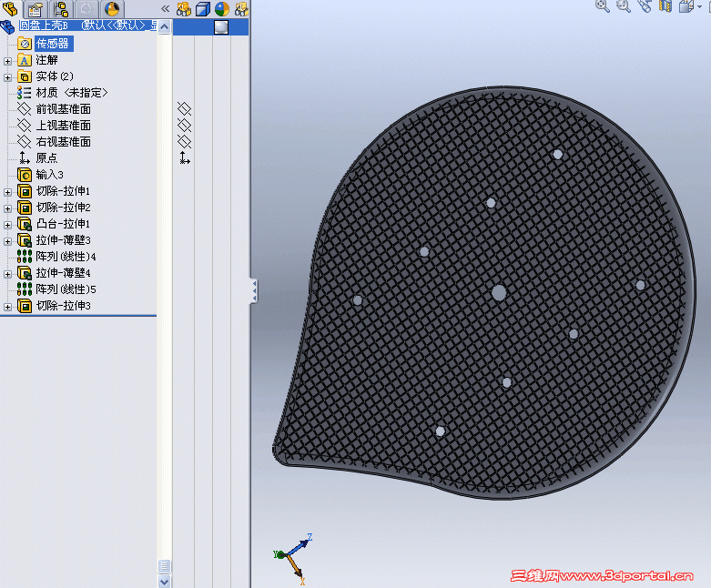Select the 原点 origin item
The width and height of the screenshot is (711, 588).
coord(46,158)
